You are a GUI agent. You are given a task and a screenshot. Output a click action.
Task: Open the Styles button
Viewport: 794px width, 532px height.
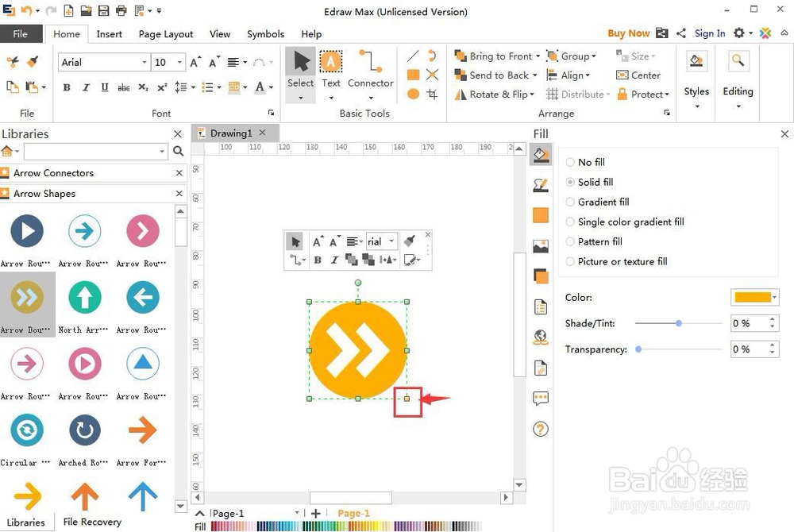696,79
